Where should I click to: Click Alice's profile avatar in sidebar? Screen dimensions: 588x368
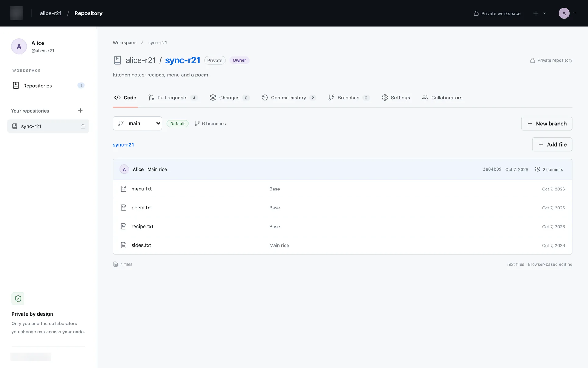coord(19,47)
